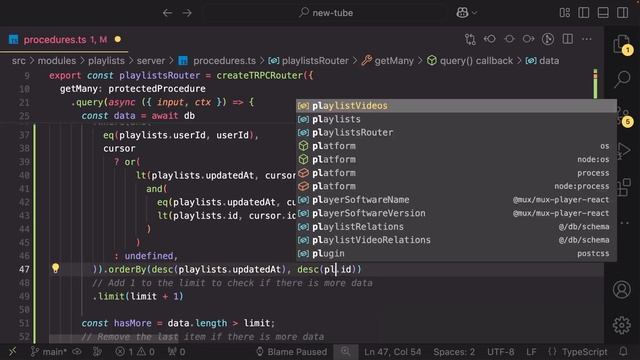Change indentation via Spaces: 2
Image resolution: width=640 pixels, height=360 pixels.
(454, 351)
